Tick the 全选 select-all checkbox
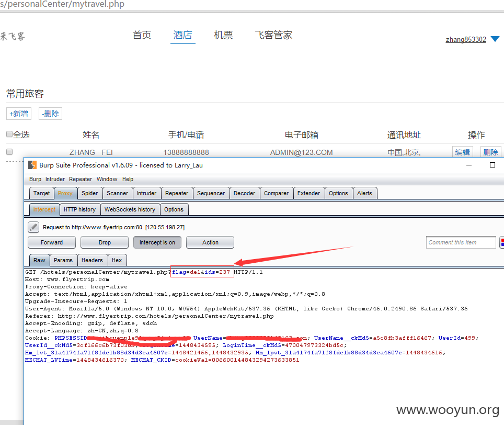The height and width of the screenshot is (425, 504). click(9, 134)
